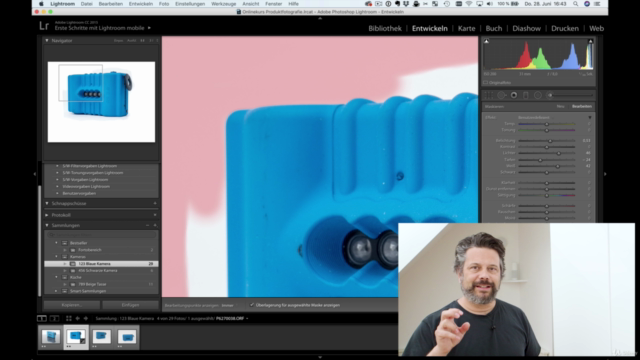Click the collections filter search field
Image resolution: width=640 pixels, height=360 pixels.
[101, 235]
